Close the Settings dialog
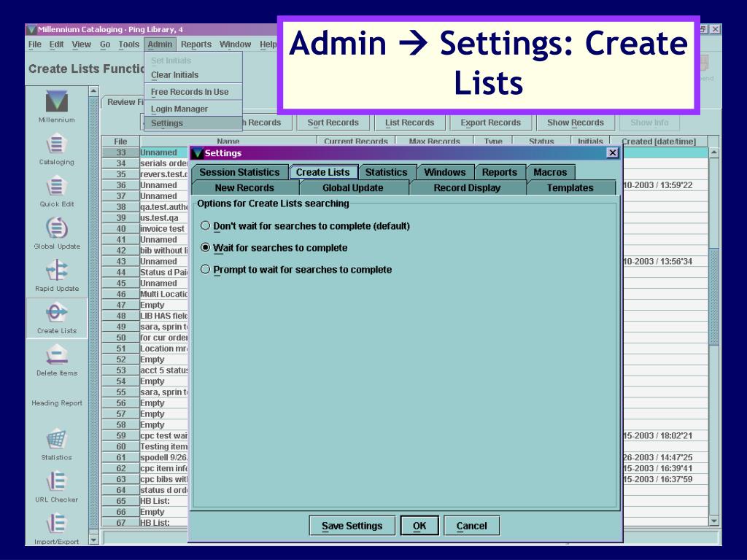Screen dimensions: 747x560 [613, 153]
